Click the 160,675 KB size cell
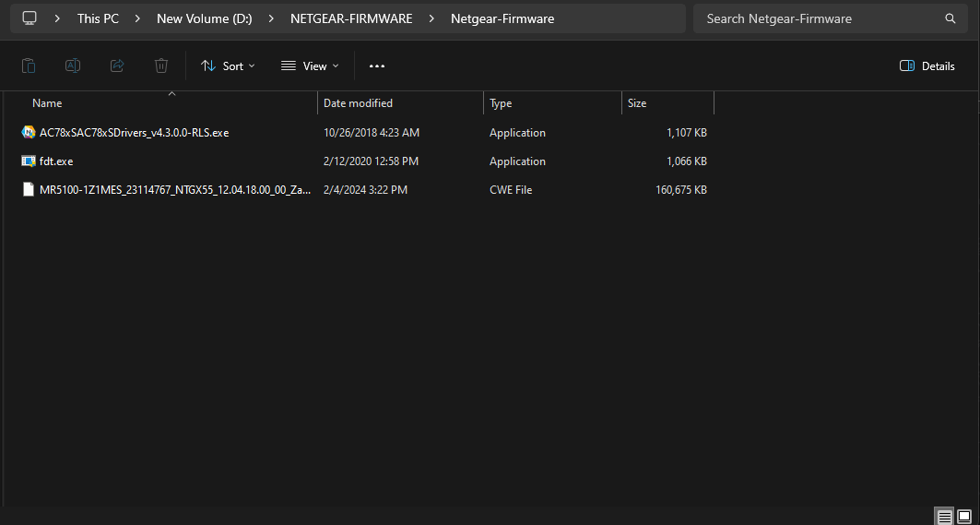Image resolution: width=980 pixels, height=525 pixels. (x=681, y=189)
